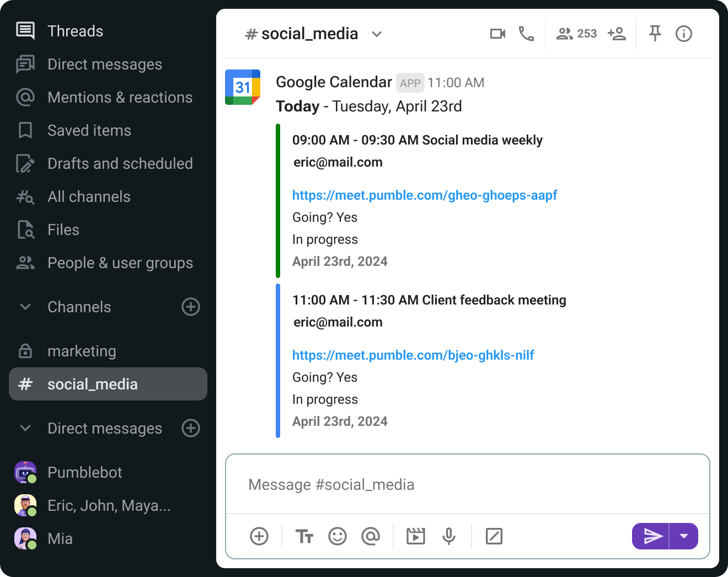Viewport: 728px width, 577px height.
Task: Start a voice call with the phone icon
Action: tap(526, 34)
